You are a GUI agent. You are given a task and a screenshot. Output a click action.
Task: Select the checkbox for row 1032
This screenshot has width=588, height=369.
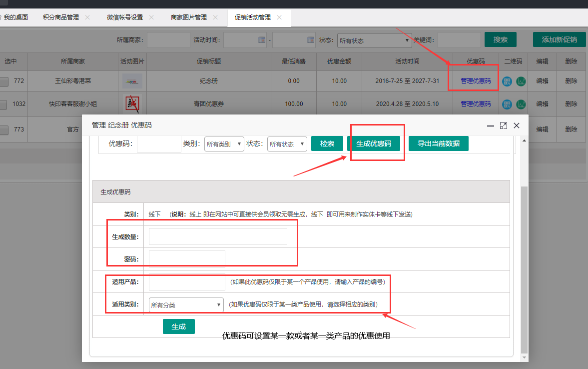pos(3,104)
